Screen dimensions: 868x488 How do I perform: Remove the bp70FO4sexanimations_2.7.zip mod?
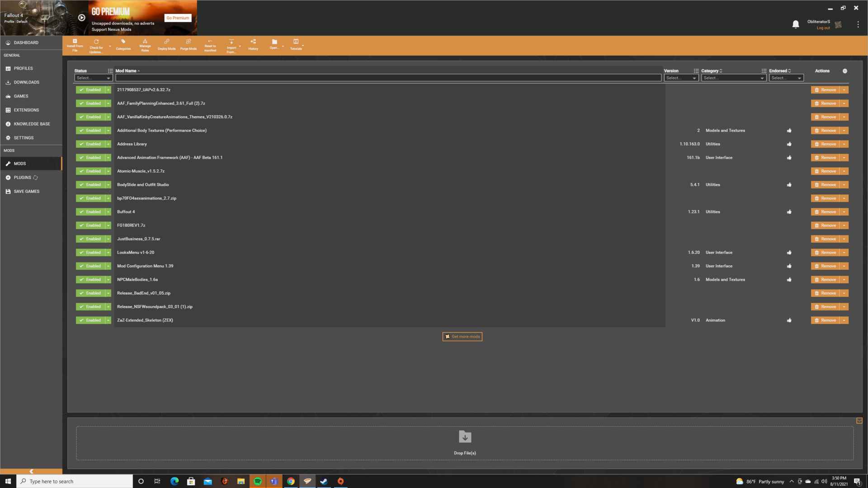[x=825, y=198]
